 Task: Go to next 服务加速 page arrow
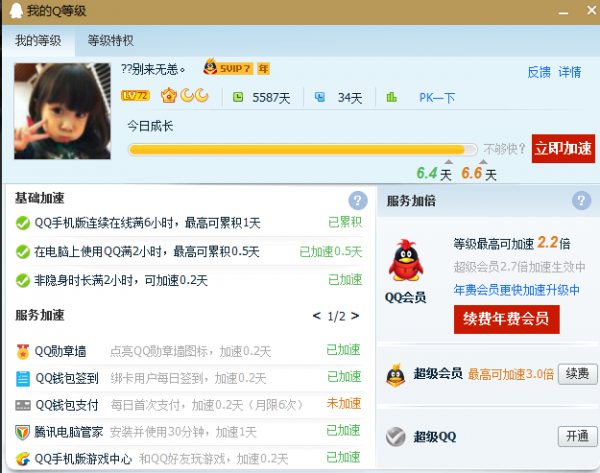[x=355, y=316]
